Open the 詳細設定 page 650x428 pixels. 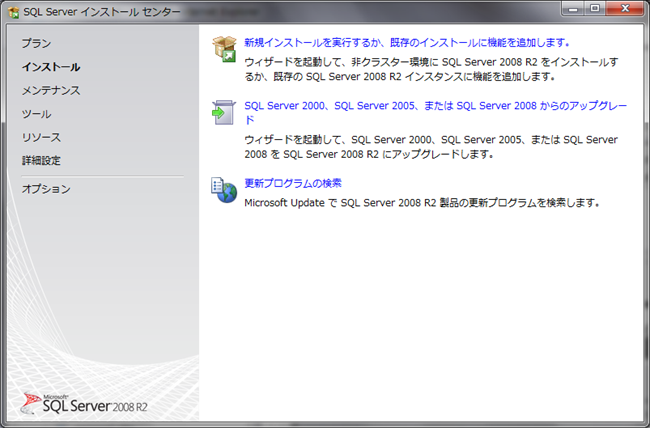pyautogui.click(x=41, y=160)
